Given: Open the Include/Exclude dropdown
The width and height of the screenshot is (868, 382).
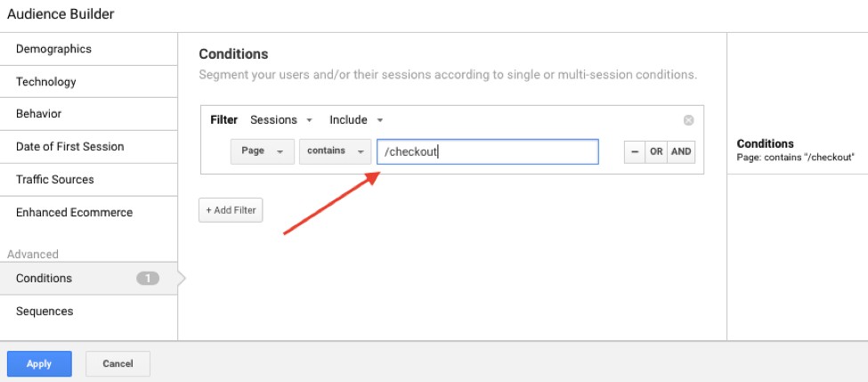Looking at the screenshot, I should coord(356,120).
